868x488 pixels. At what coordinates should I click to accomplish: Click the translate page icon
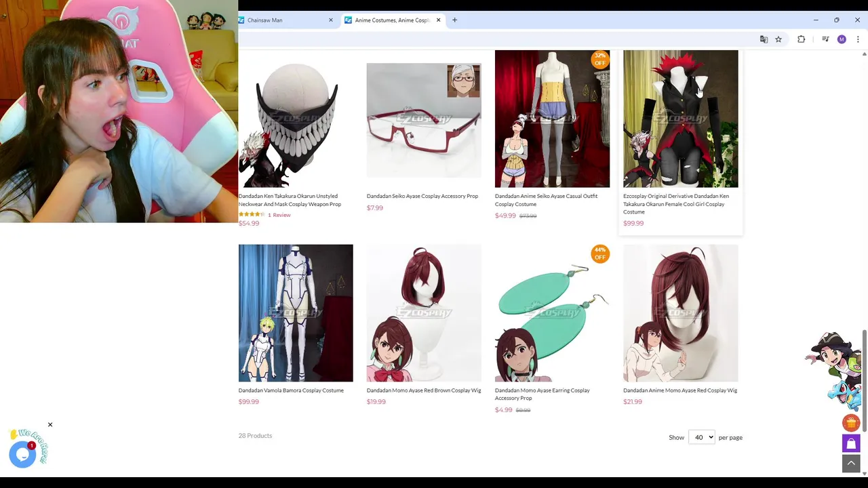point(764,39)
